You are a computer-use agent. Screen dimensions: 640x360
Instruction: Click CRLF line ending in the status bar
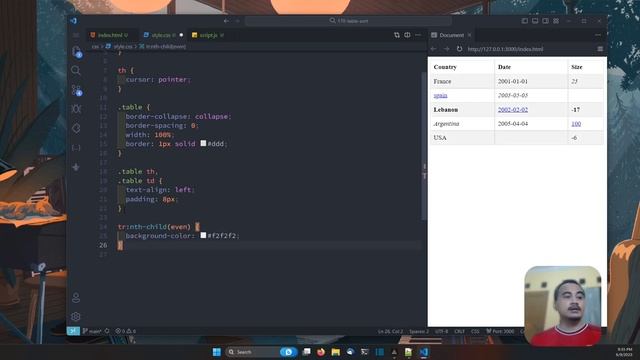point(460,331)
